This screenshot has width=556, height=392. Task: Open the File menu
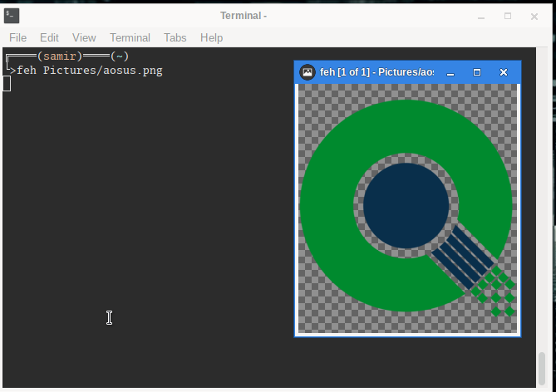tap(17, 37)
